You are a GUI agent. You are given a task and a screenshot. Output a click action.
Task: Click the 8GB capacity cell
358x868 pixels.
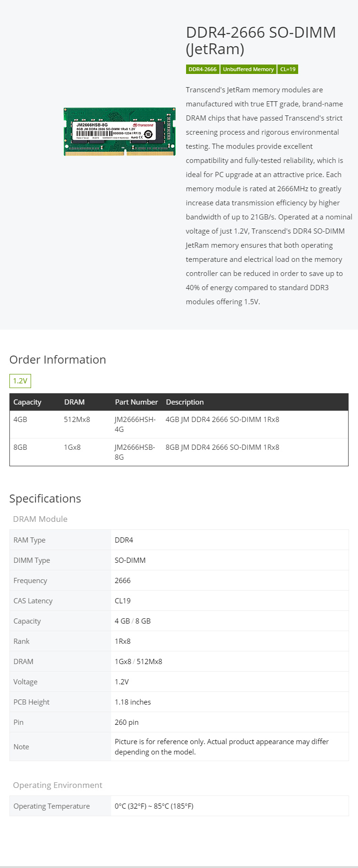[20, 447]
